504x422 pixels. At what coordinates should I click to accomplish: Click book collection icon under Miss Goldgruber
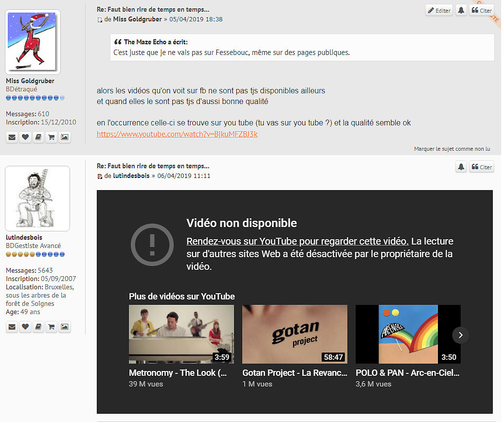coord(38,138)
